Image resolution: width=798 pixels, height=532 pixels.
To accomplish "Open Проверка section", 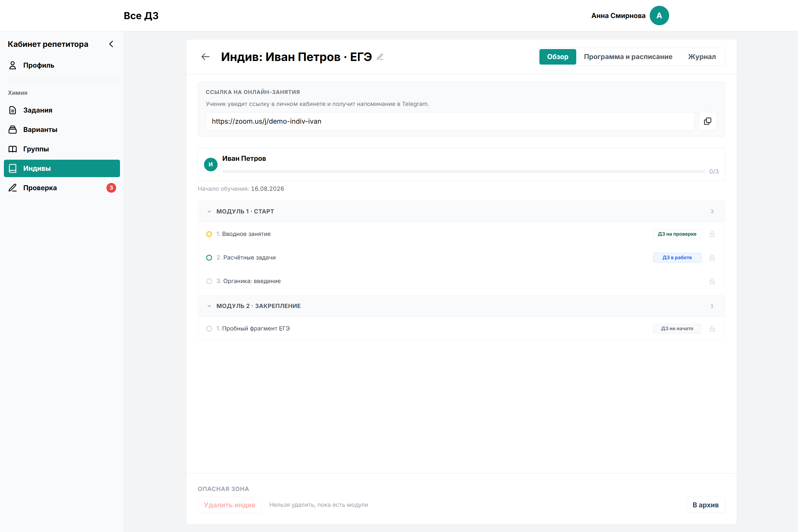I will [62, 188].
